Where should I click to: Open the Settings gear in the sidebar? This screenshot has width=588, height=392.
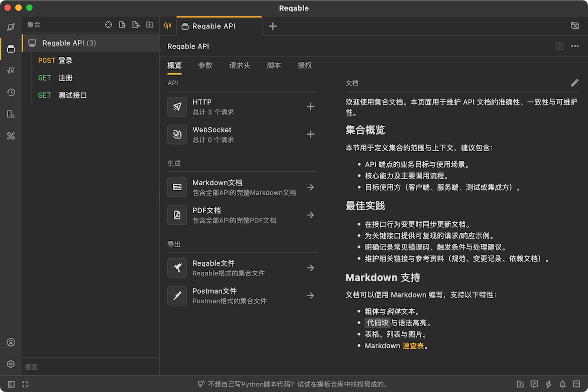pos(11,364)
